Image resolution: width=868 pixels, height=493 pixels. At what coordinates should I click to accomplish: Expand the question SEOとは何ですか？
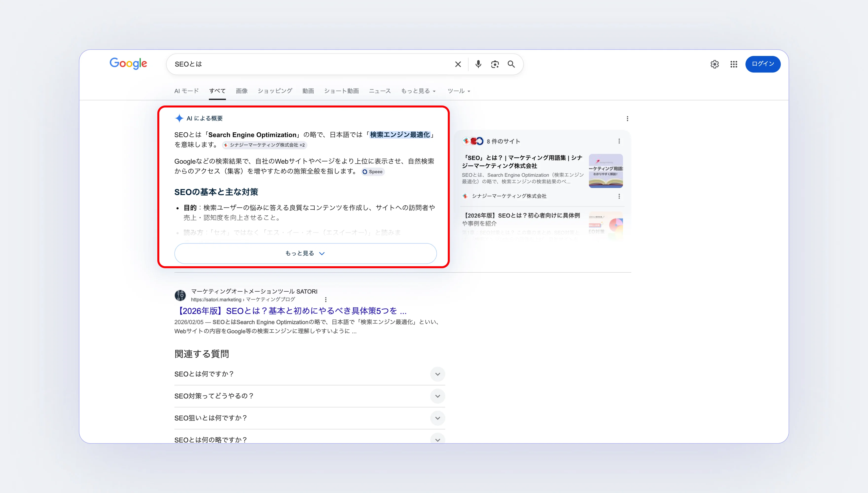309,374
